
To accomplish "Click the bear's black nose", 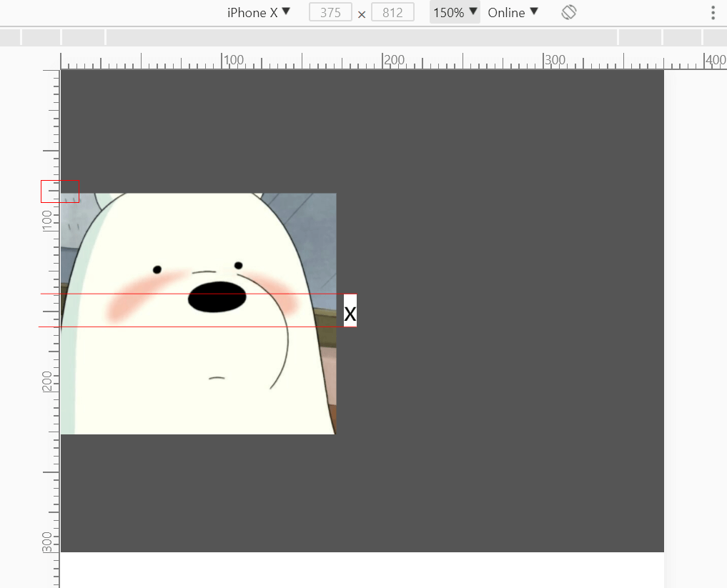I will click(x=217, y=297).
